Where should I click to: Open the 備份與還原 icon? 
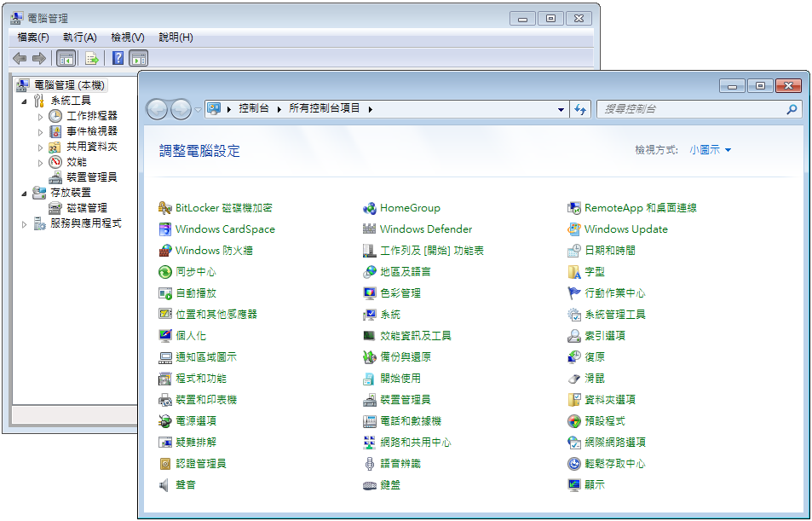point(369,357)
